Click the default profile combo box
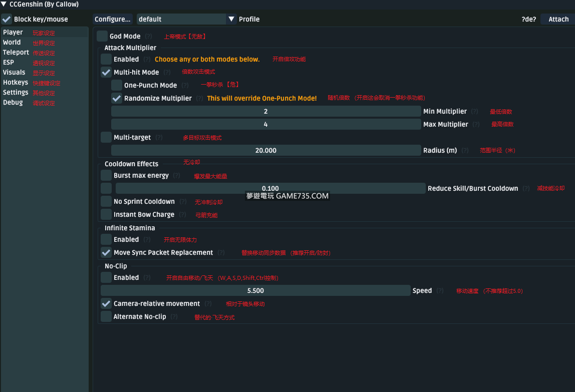575x392 pixels. pos(181,19)
